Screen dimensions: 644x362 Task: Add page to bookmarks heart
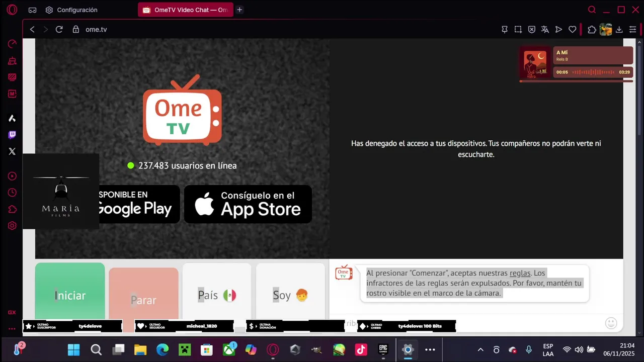pos(572,29)
